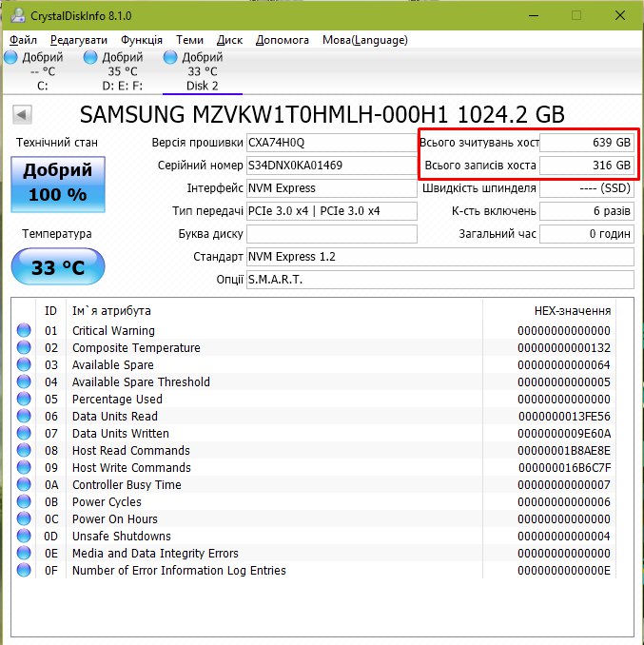
Task: Click the spindle speed value ---- (SSD)
Action: pyautogui.click(x=587, y=188)
